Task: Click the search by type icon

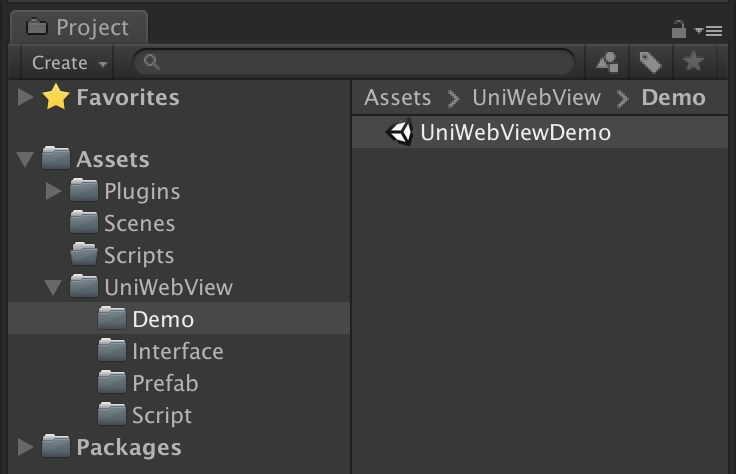Action: point(607,63)
